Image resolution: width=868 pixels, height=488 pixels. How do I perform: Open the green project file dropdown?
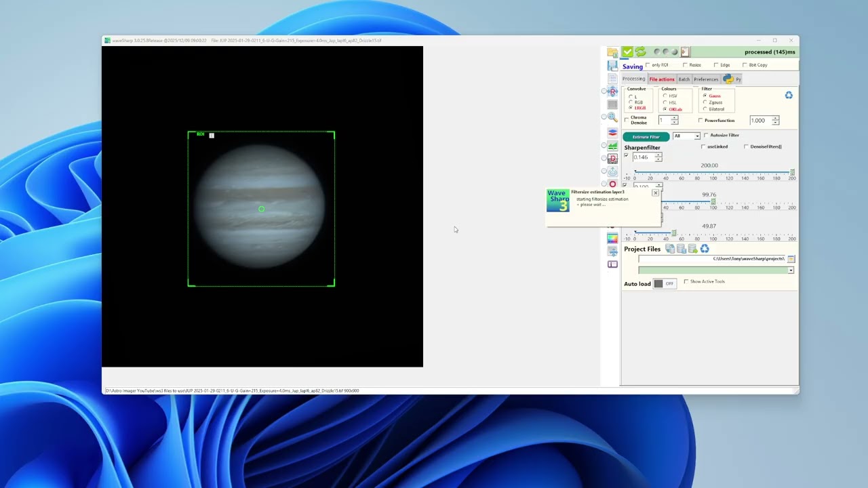(791, 270)
